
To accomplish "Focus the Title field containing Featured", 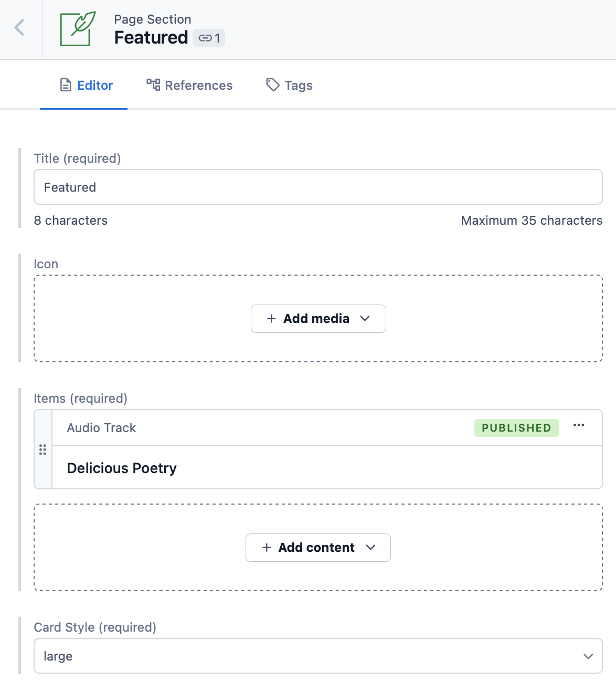I will click(x=318, y=187).
